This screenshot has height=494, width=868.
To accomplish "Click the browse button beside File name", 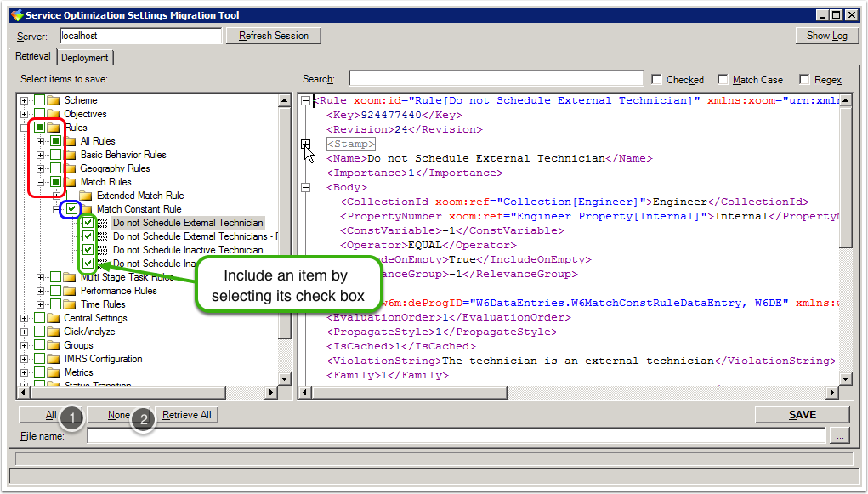I will (x=840, y=436).
